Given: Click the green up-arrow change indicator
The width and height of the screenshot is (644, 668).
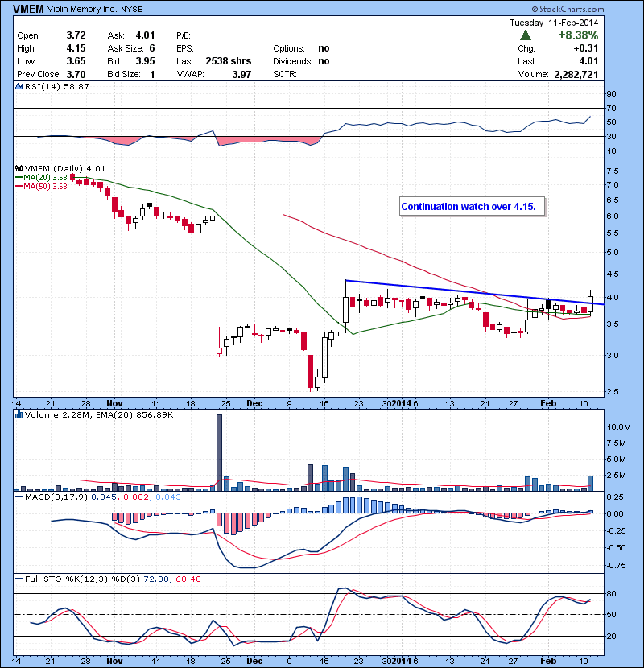Looking at the screenshot, I should (526, 35).
